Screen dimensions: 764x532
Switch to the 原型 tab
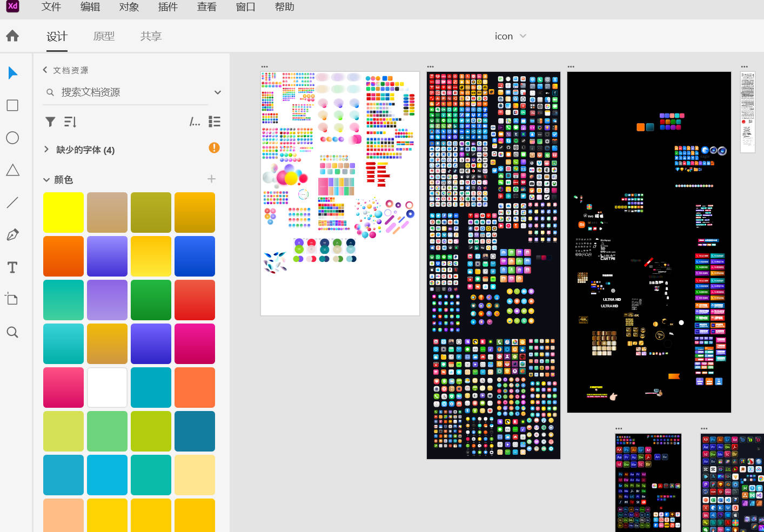104,36
